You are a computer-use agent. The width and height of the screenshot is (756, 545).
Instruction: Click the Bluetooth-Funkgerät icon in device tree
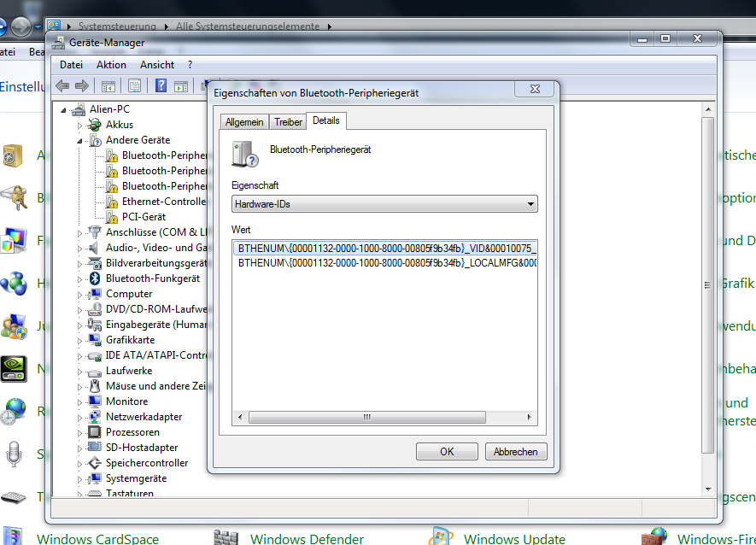coord(96,278)
